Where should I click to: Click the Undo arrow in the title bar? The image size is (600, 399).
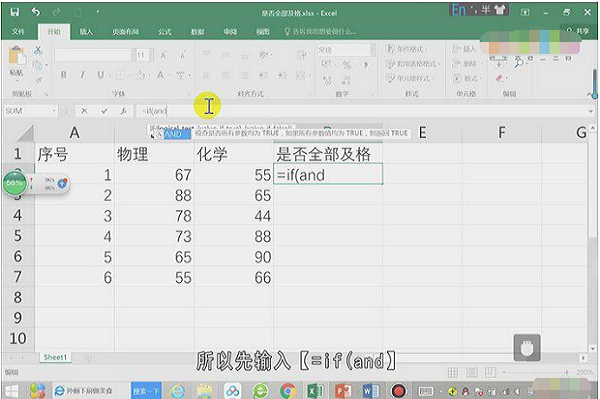click(36, 12)
